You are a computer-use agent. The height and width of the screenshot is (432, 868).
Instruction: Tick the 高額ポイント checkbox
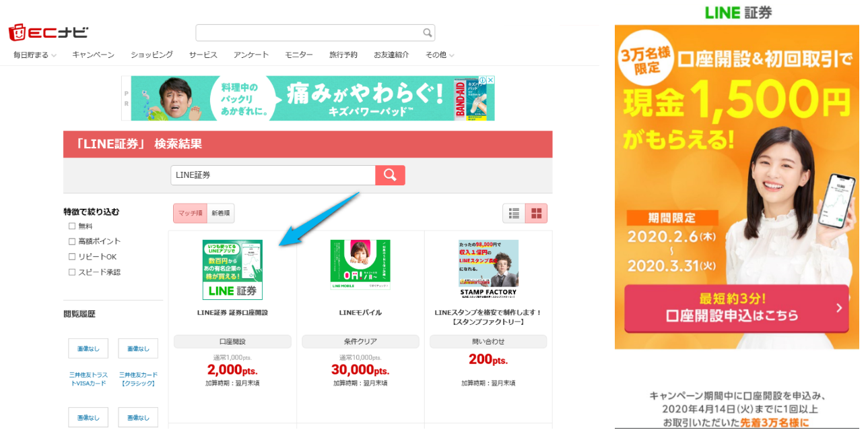tap(72, 241)
